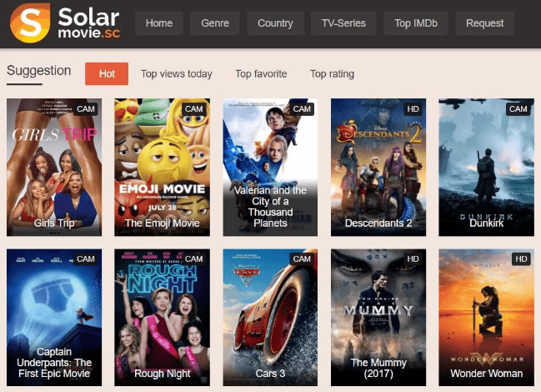The image size is (541, 392).
Task: Open Valerian and the City poster
Action: coord(270,167)
